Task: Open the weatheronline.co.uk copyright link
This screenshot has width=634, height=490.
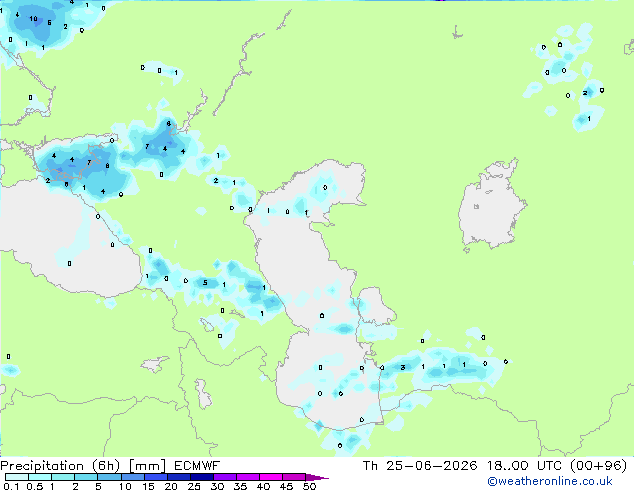Action: pos(550,481)
